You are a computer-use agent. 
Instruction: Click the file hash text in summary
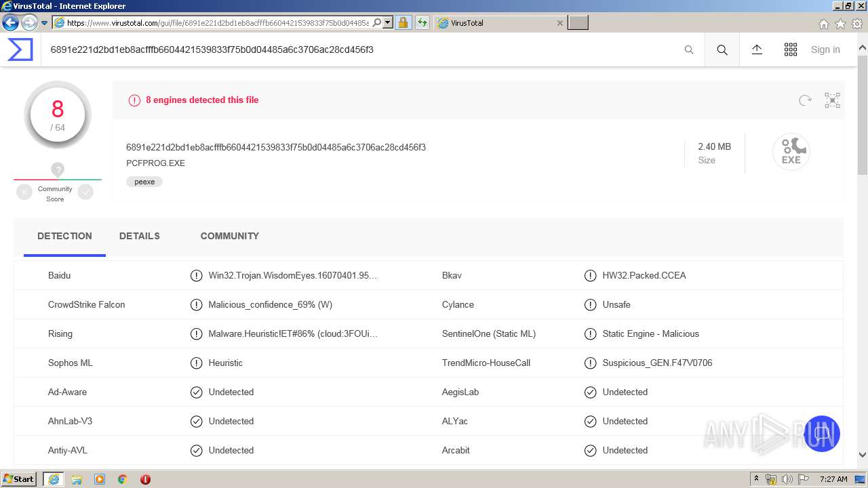pos(276,147)
